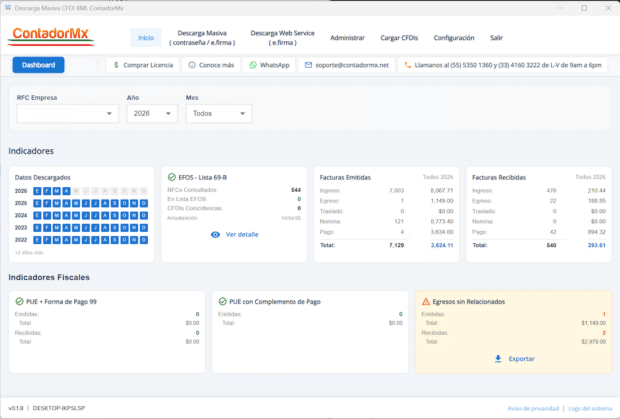Select the E (Enero) square in the 2025 row

click(x=37, y=203)
